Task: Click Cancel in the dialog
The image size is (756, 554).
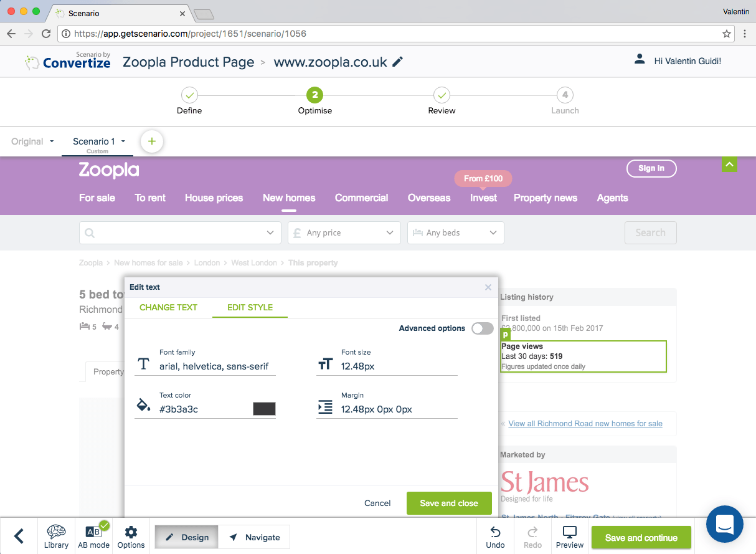Action: pyautogui.click(x=377, y=503)
